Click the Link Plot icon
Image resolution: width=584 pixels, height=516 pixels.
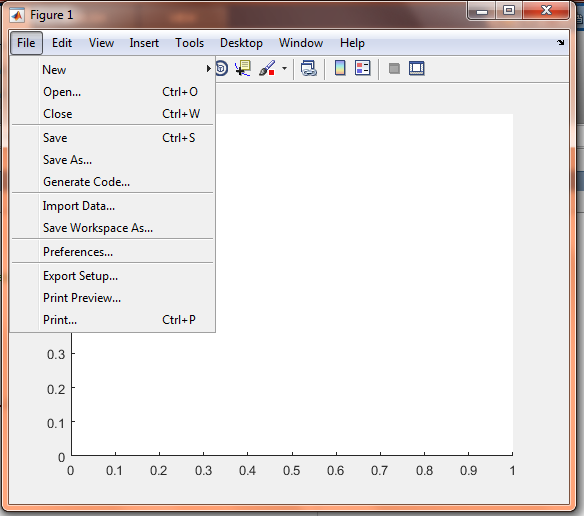(309, 69)
